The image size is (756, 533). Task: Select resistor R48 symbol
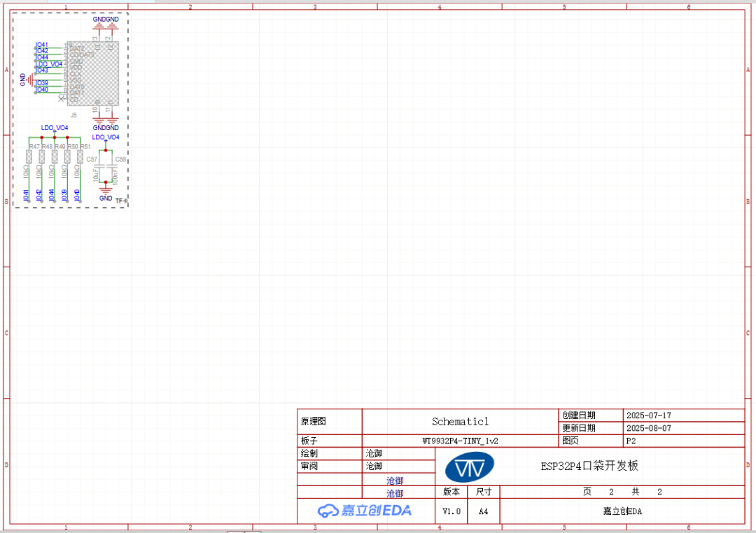point(42,157)
